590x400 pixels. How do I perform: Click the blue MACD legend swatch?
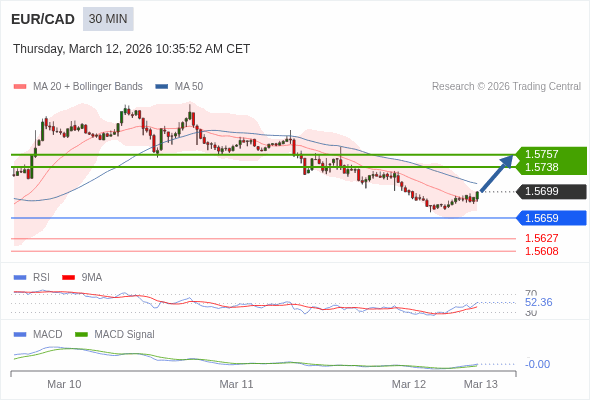(x=20, y=335)
